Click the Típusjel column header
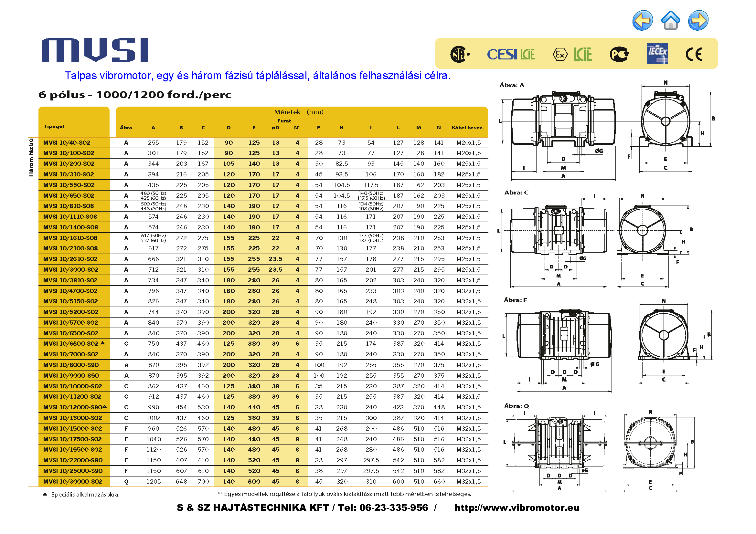756x534 pixels. (54, 127)
